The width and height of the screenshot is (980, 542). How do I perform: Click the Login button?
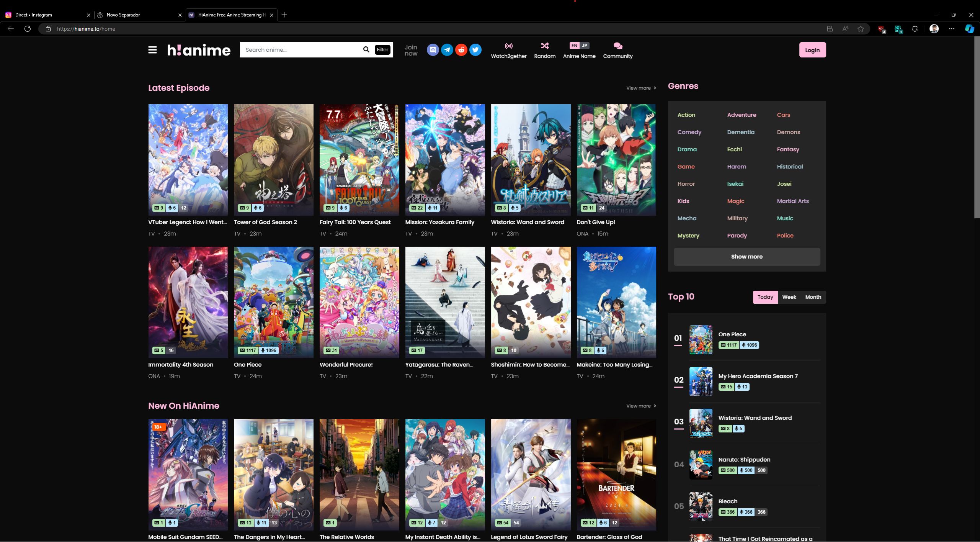(x=812, y=50)
